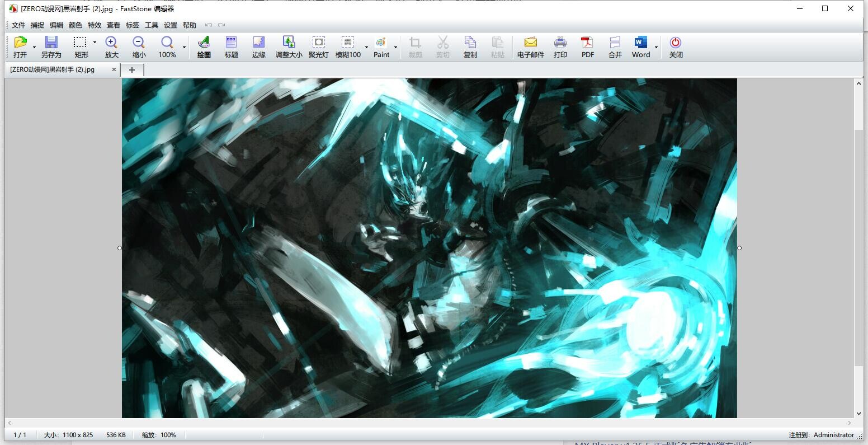
Task: Expand the dropdown arrow beside Open (打开)
Action: (34, 48)
